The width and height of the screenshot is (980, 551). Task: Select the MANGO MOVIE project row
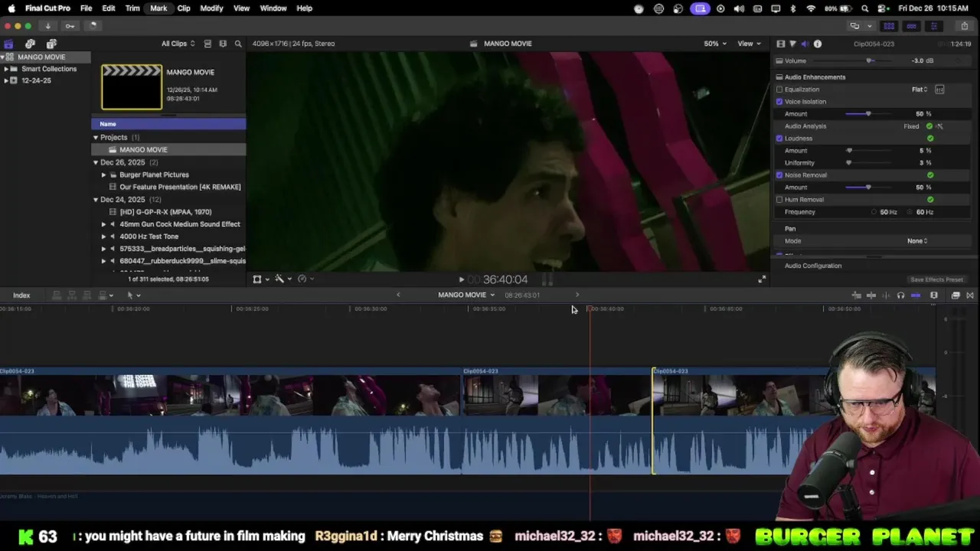(x=168, y=150)
